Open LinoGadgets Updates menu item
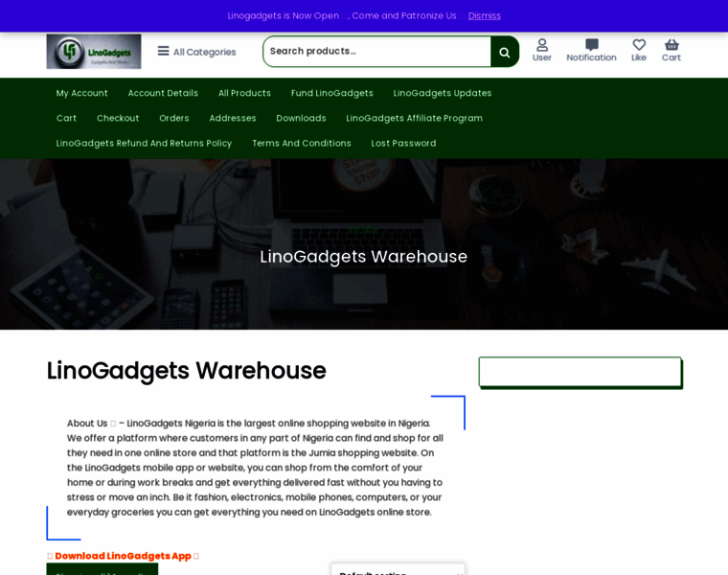 click(x=442, y=93)
